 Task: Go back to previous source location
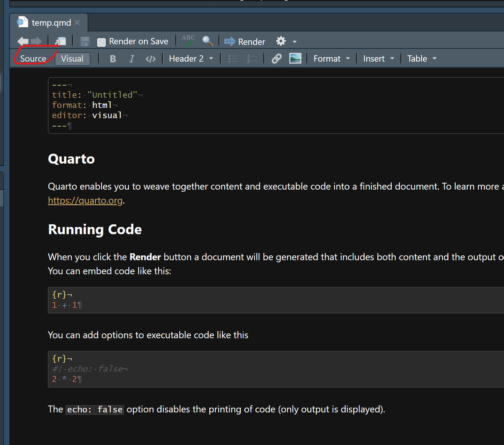pos(23,41)
